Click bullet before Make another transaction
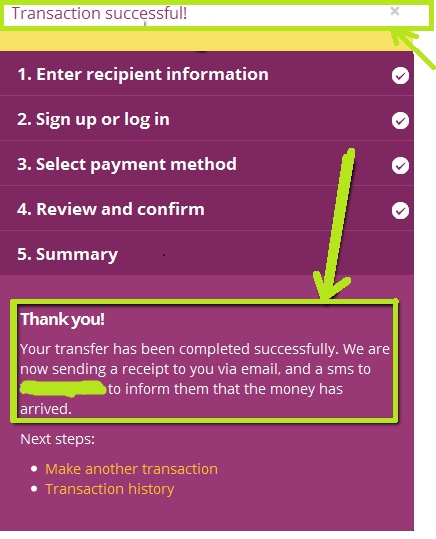The image size is (436, 539). (x=34, y=469)
